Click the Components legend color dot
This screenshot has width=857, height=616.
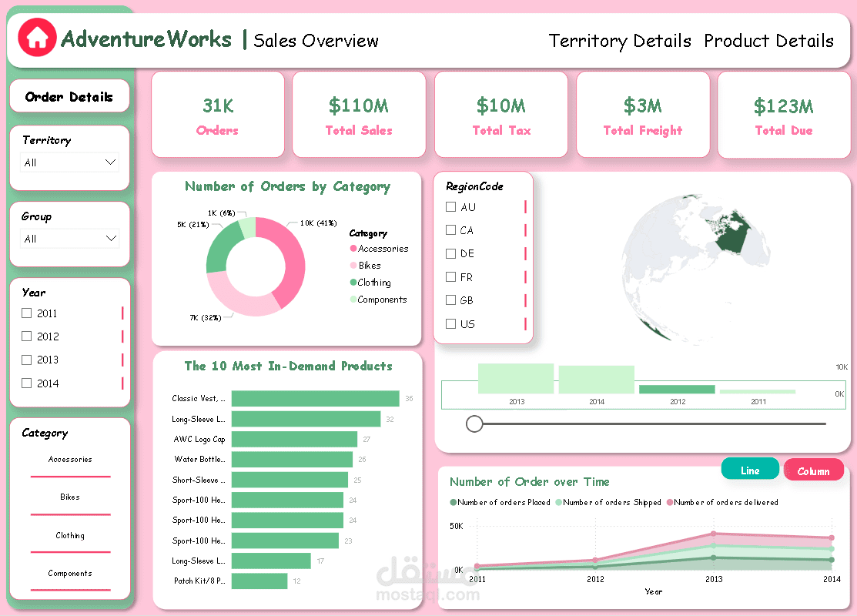(353, 300)
